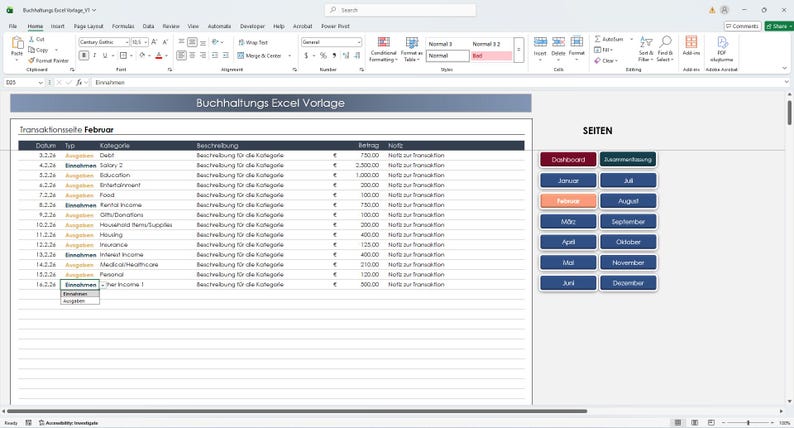
Task: Switch to Page Layout view in status bar
Action: [x=695, y=422]
